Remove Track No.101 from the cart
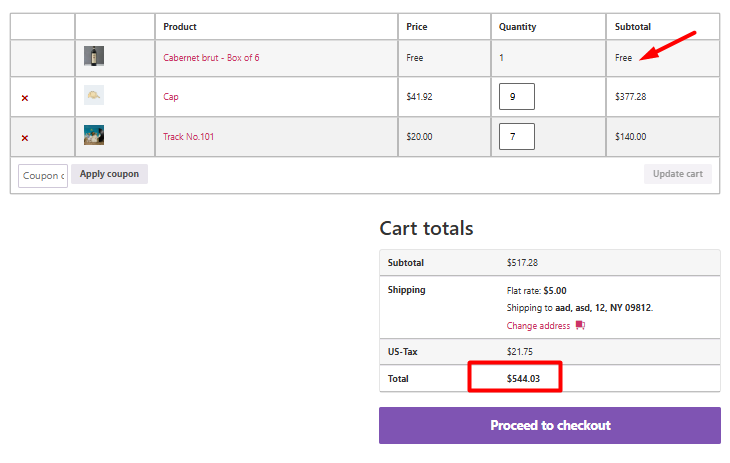Viewport: 730px width, 463px height. (25, 138)
